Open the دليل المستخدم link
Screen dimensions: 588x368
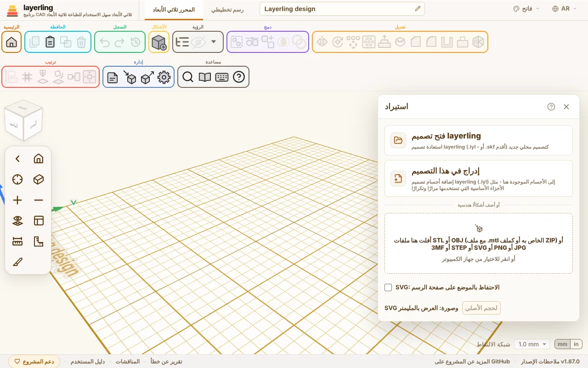click(88, 362)
